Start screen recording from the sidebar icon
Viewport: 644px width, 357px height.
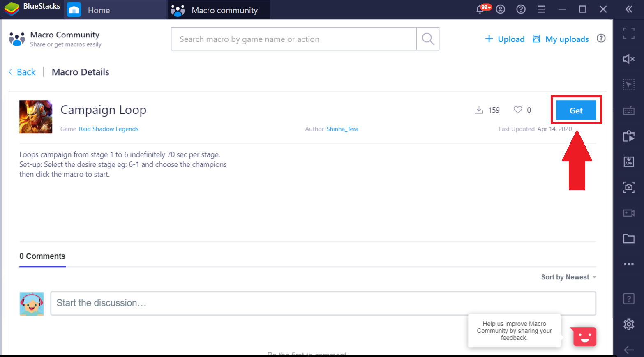click(628, 213)
